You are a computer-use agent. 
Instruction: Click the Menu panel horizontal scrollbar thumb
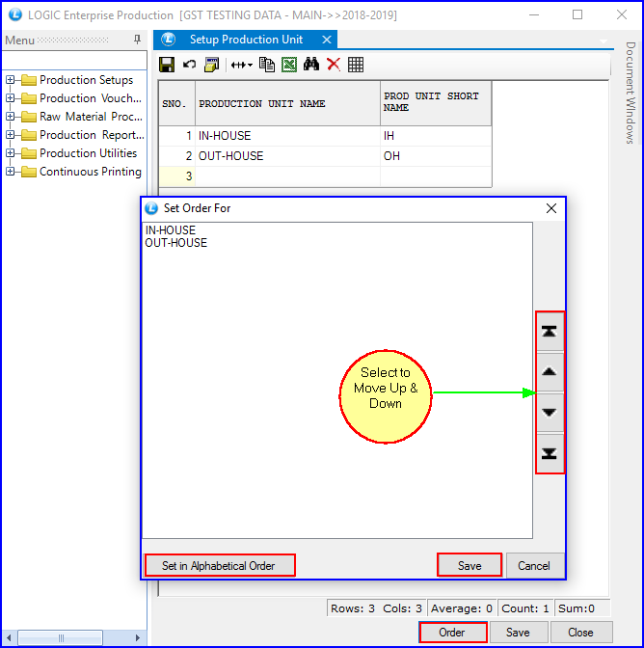[x=61, y=637]
